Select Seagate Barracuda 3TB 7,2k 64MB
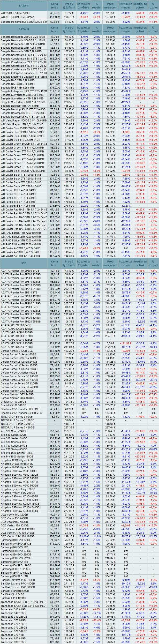Viewport: 159px width, 644px height. click(x=21, y=51)
